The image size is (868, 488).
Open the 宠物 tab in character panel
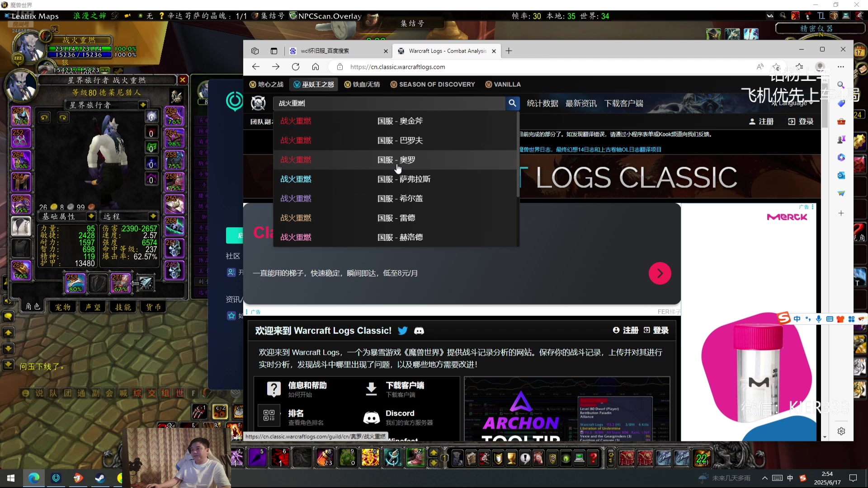(63, 307)
